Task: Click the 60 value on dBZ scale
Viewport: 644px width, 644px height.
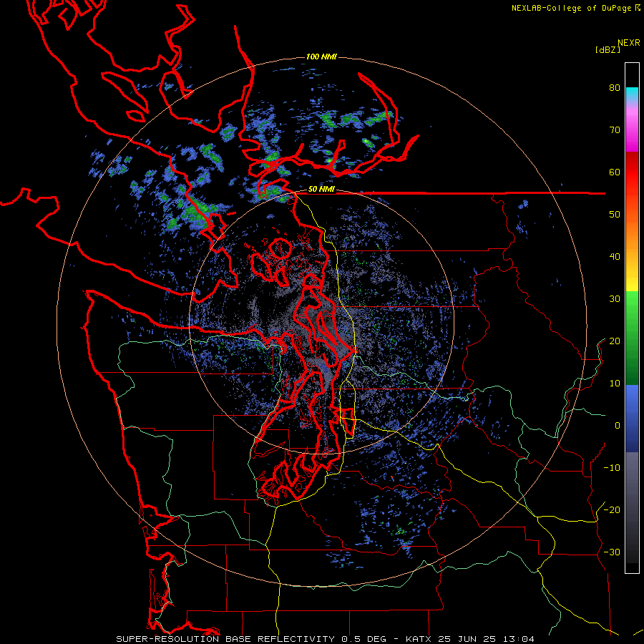Action: click(615, 172)
